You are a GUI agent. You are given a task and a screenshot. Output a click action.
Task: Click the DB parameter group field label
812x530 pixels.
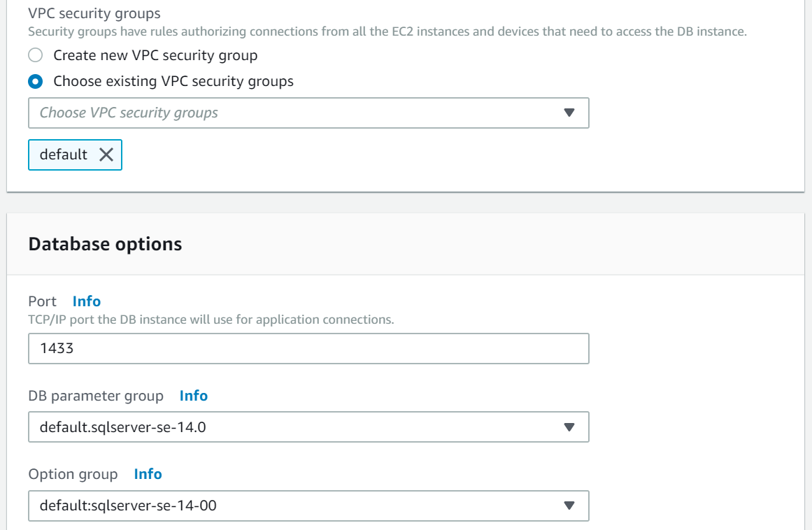(x=96, y=396)
